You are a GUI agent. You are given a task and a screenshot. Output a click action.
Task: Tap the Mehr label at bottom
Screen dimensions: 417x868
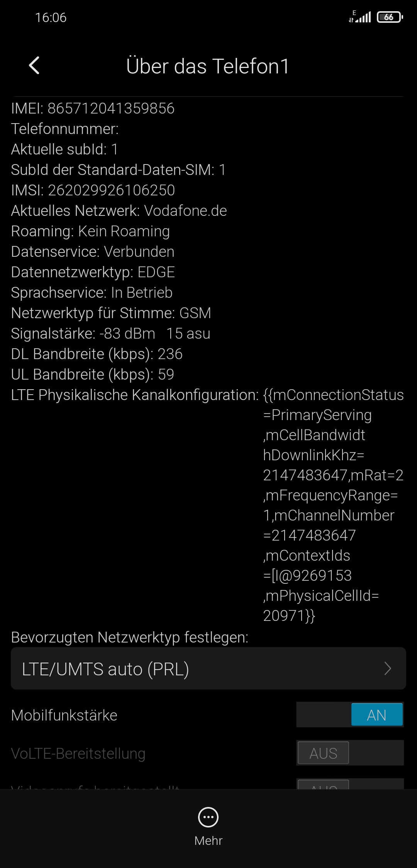click(x=208, y=841)
